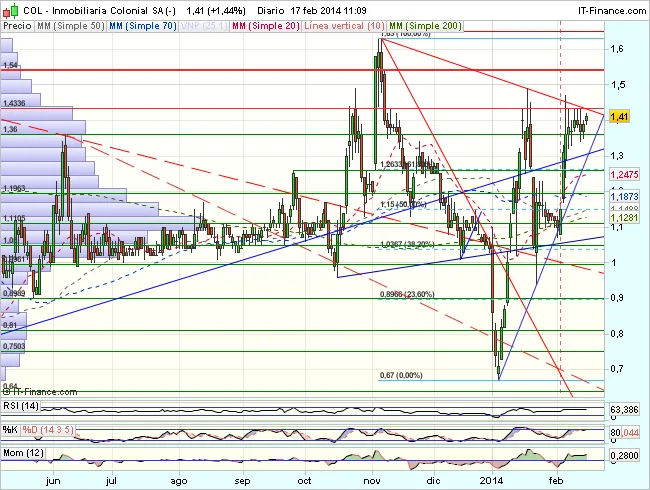Click the 1,2475 red price label
Viewport: 650px width, 490px height.
click(624, 175)
